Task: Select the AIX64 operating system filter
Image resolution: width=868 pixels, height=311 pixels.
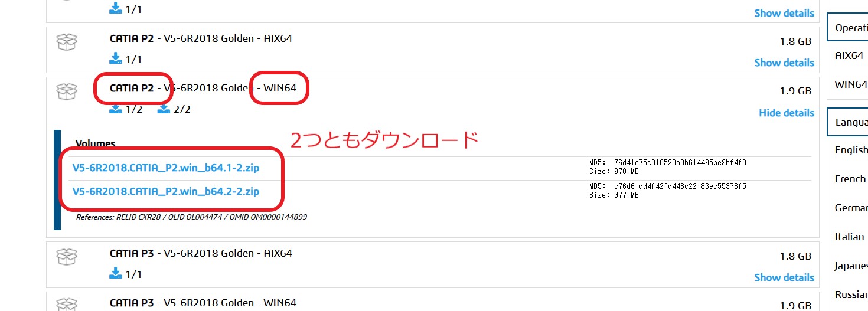Action: tap(849, 55)
